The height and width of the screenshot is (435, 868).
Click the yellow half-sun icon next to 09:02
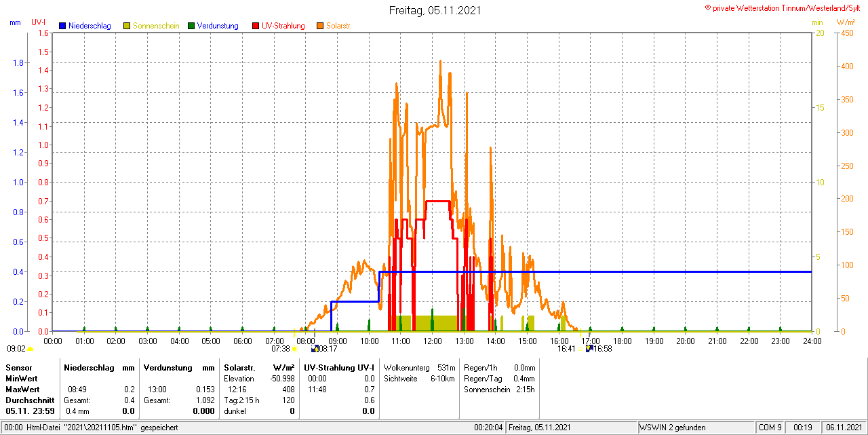(30, 349)
